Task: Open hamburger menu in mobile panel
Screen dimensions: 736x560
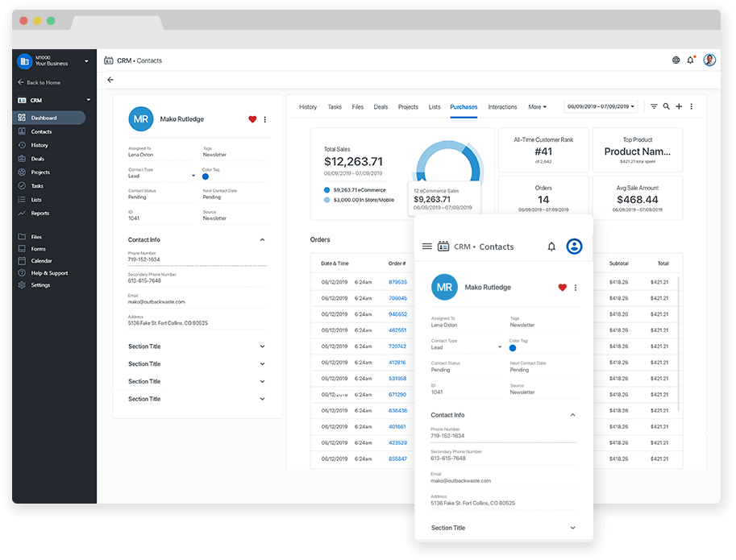Action: pos(426,247)
